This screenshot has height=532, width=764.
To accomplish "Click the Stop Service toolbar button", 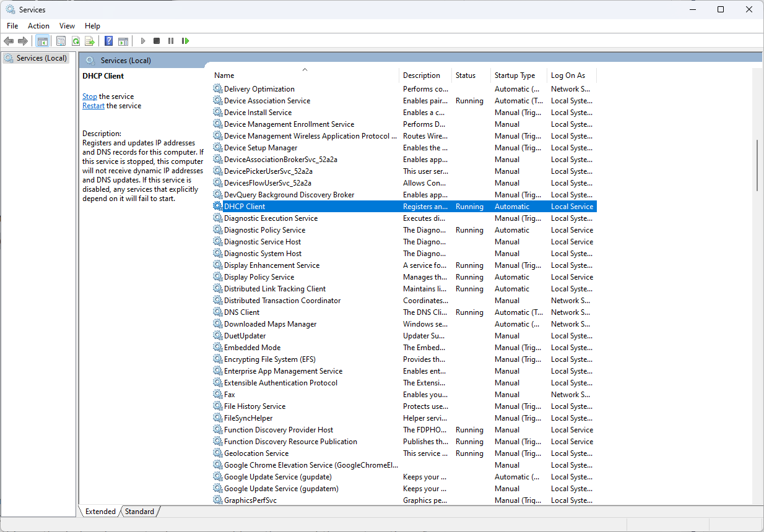I will [157, 41].
